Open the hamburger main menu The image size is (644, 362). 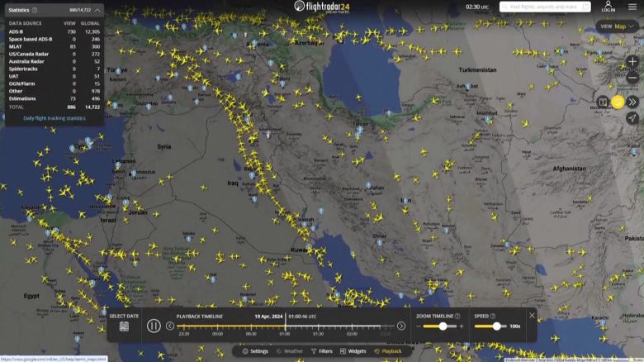click(632, 7)
